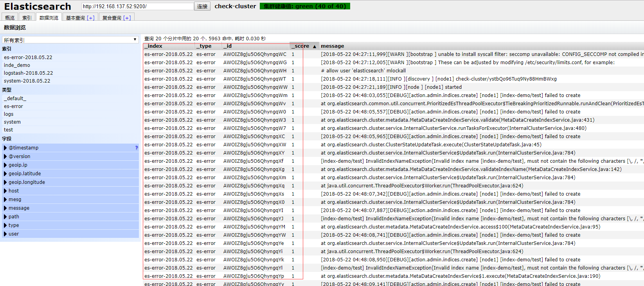Click the MetaDataCreateIndexService.java:190 message
644x286 pixels.
coord(461,276)
